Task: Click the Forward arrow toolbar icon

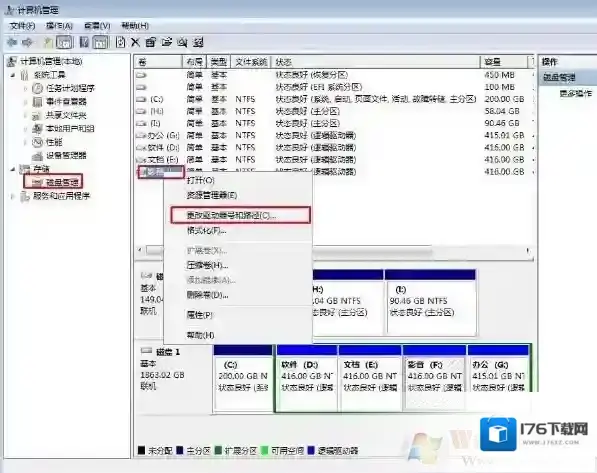Action: pos(28,42)
